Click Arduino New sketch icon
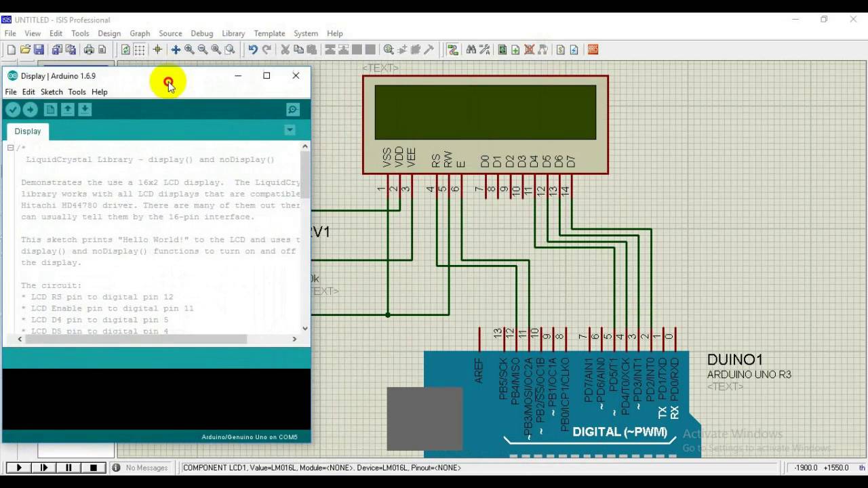This screenshot has width=868, height=488. click(x=50, y=110)
